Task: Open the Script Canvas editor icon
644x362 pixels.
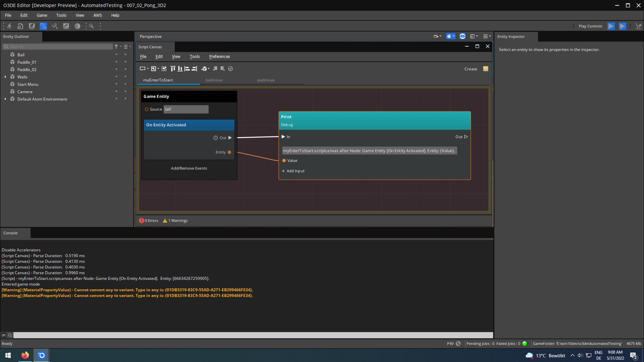Action: pyautogui.click(x=43, y=26)
